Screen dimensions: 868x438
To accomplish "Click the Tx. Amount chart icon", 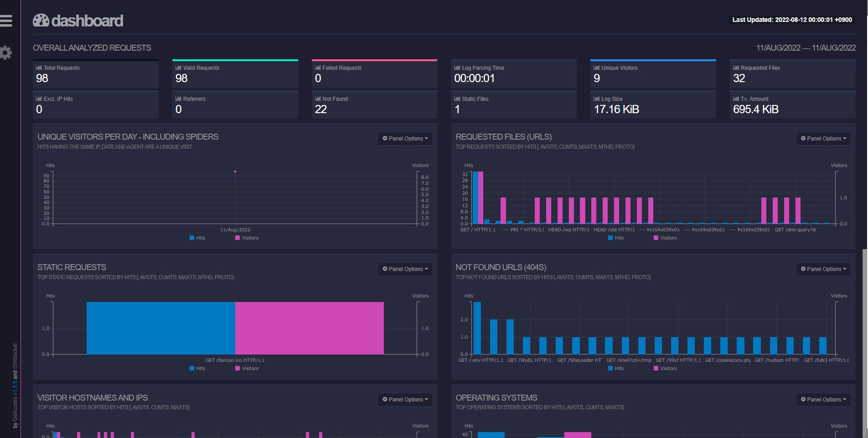I will [736, 99].
